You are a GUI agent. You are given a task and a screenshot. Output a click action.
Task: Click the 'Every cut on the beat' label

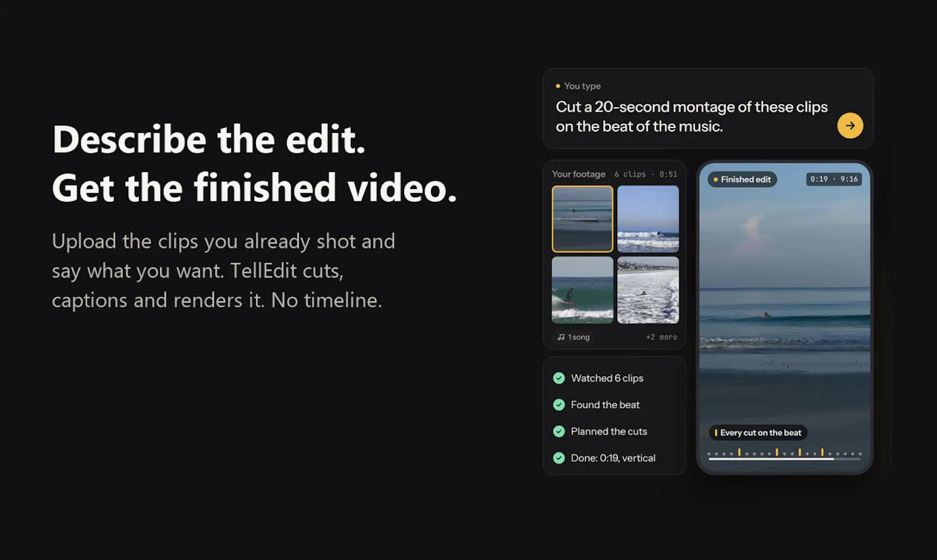758,432
